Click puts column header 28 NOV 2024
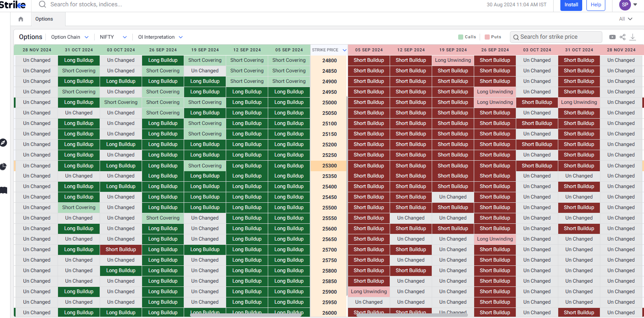 pyautogui.click(x=621, y=50)
